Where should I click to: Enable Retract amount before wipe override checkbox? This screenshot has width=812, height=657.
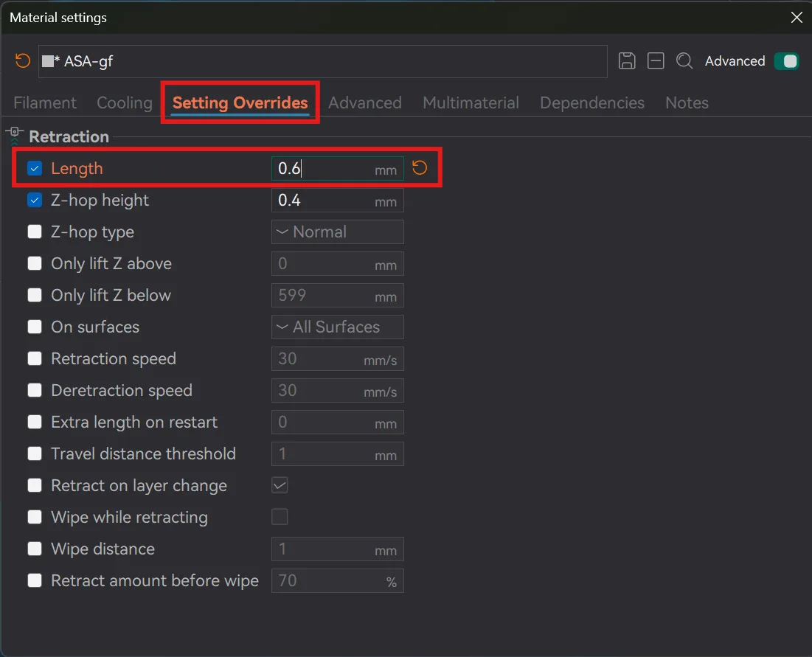point(35,580)
